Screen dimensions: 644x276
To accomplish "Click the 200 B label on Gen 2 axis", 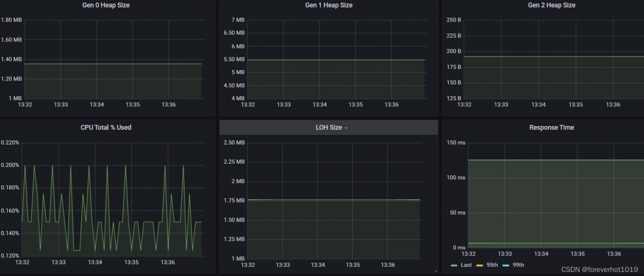I will [454, 51].
